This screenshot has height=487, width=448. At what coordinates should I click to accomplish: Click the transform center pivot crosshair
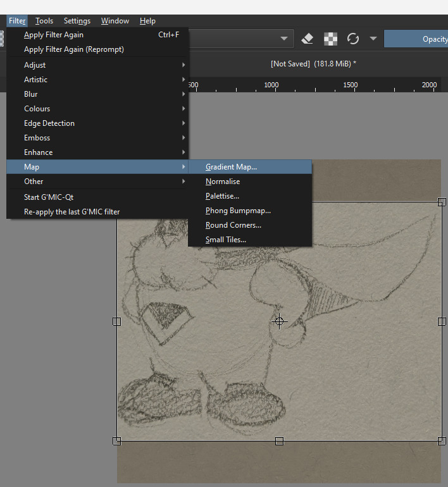279,321
